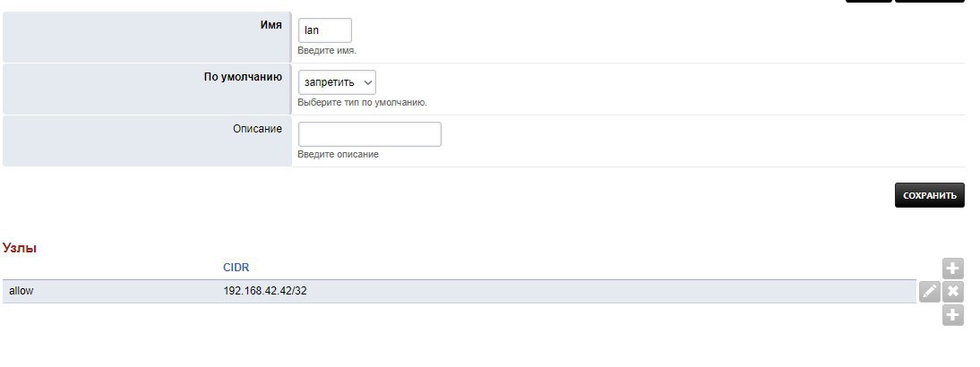The image size is (980, 367).
Task: Open the 'запретить' default type dropdown
Action: (337, 82)
